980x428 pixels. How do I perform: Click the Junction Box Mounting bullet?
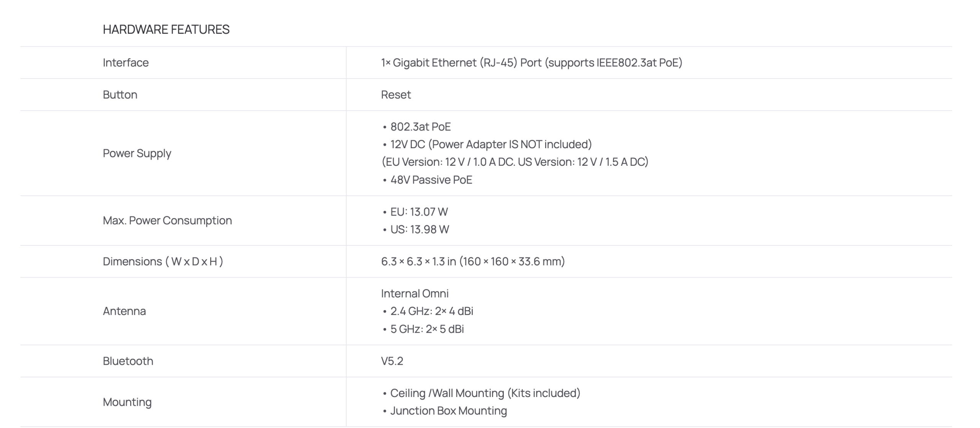[x=448, y=411]
